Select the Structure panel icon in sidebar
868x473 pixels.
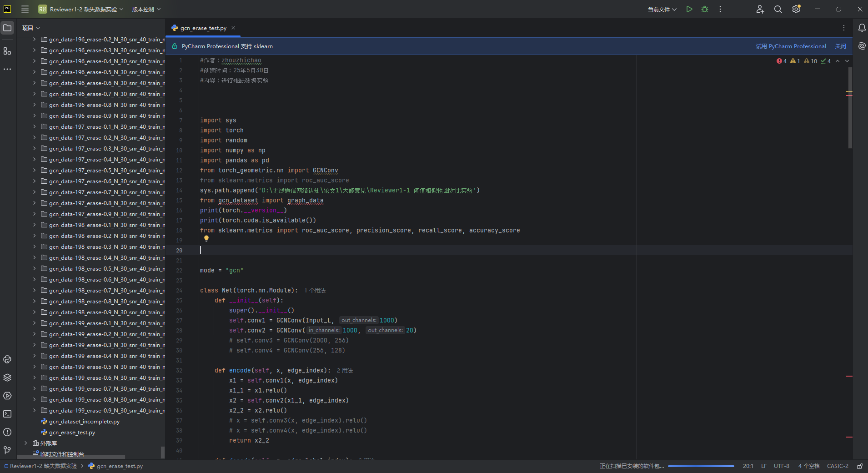click(x=7, y=51)
